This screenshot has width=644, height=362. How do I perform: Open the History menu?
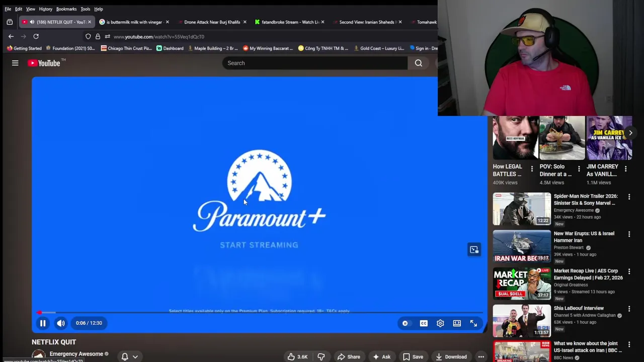(46, 9)
